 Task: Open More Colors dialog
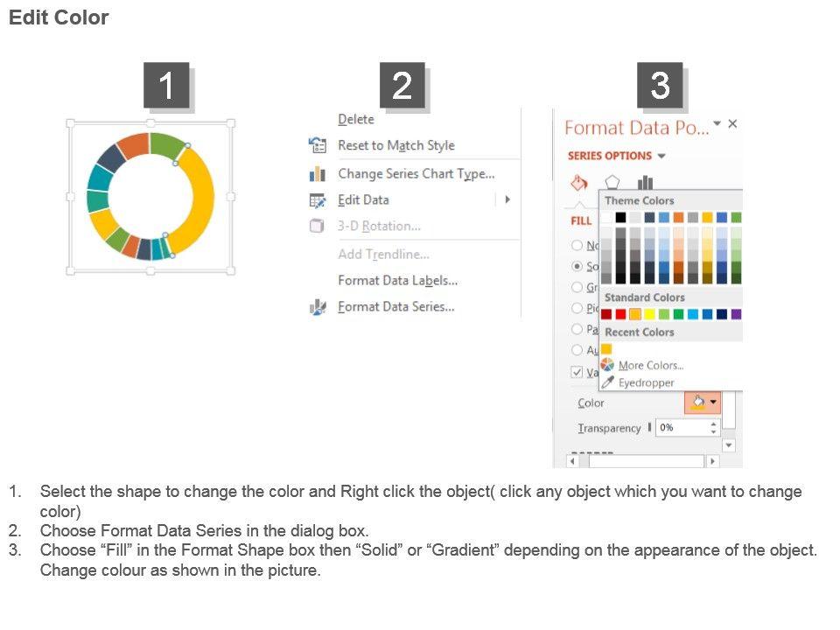(x=650, y=365)
